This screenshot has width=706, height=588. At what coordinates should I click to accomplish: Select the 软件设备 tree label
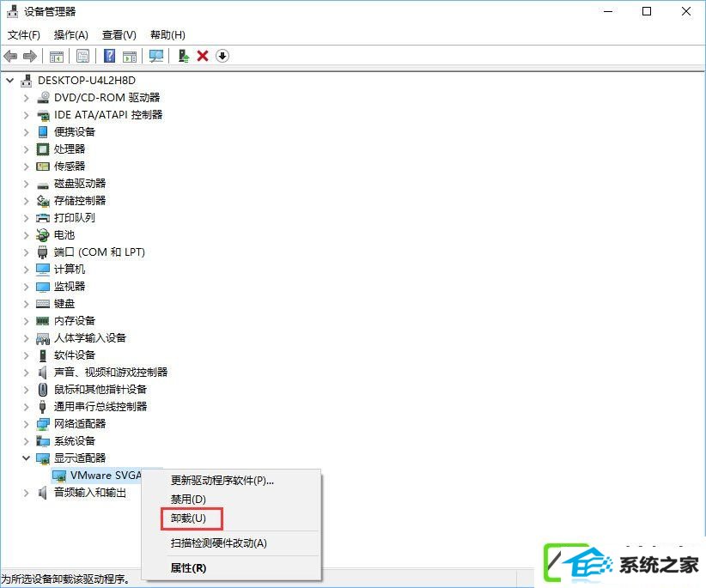click(x=75, y=355)
